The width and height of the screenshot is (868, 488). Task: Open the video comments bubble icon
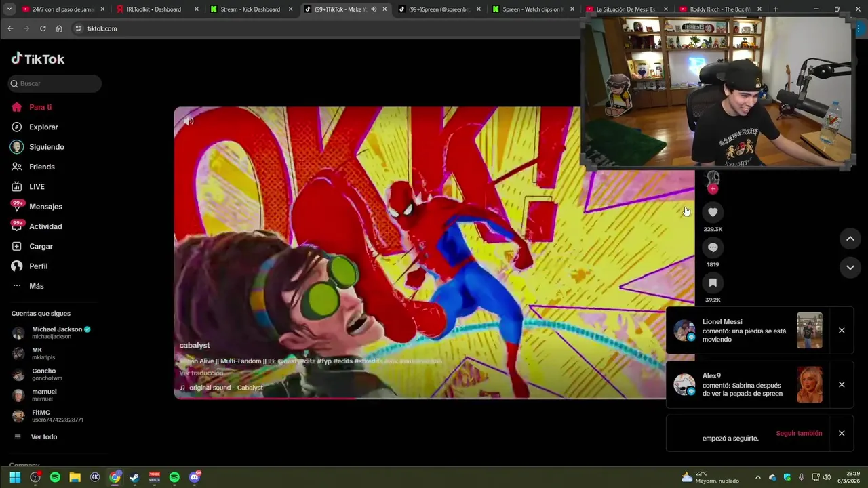click(713, 247)
